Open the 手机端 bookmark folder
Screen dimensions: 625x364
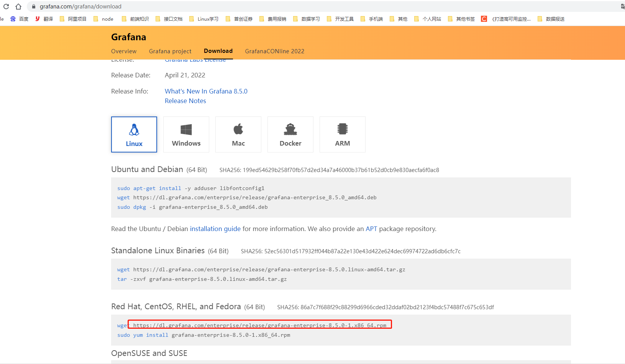[x=372, y=19]
